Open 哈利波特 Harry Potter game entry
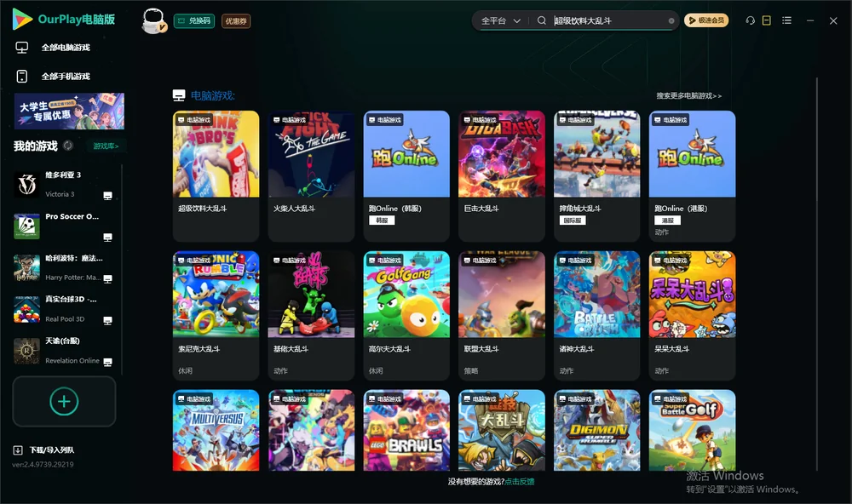 tap(64, 267)
